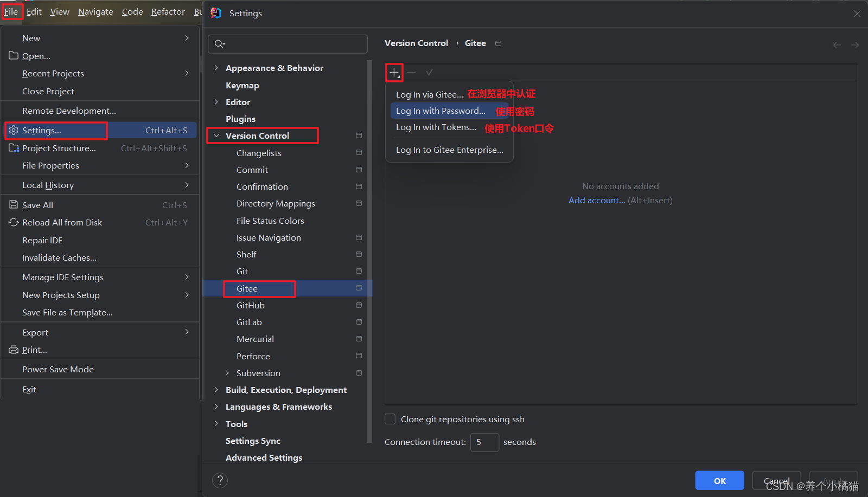Click the IntelliJ logo in Settings title
Screen dimensions: 868x497
coord(216,13)
